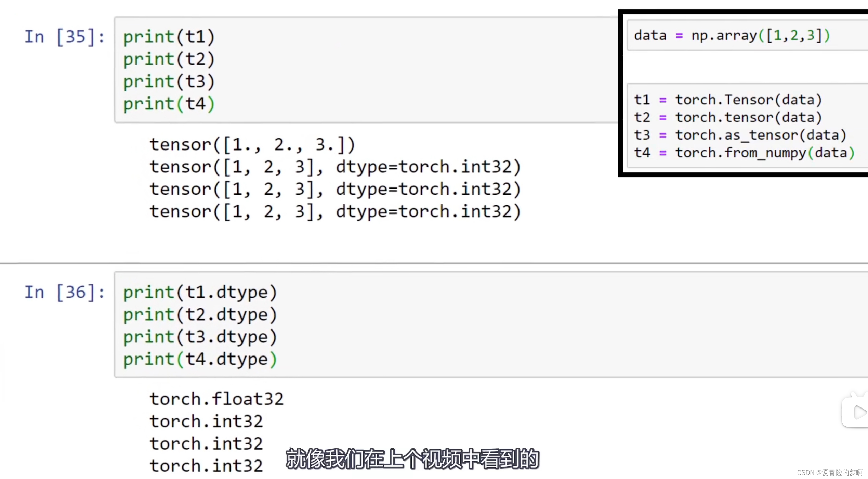Click the tensor([1., 2., 3.]) output line
Screen dimensions: 868x479
[253, 145]
